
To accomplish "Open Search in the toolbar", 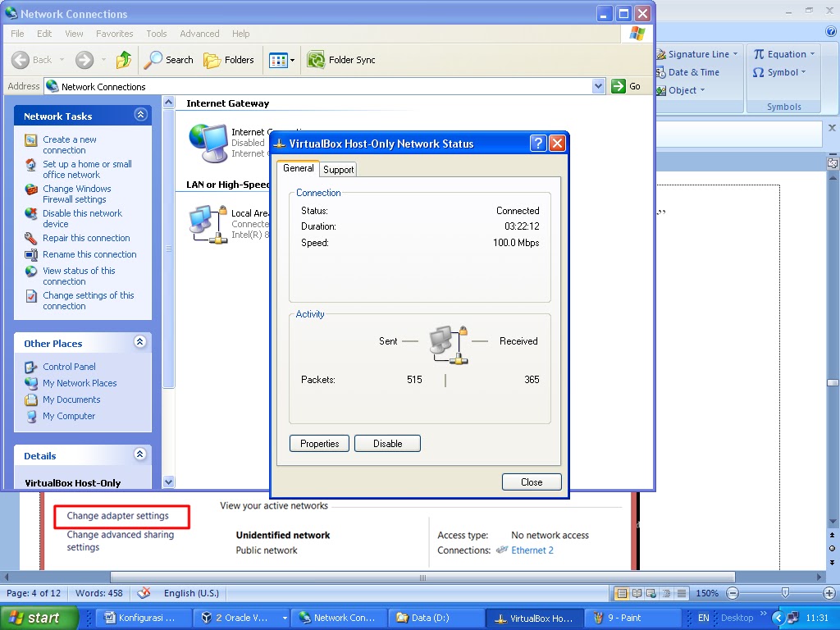I will coord(168,59).
